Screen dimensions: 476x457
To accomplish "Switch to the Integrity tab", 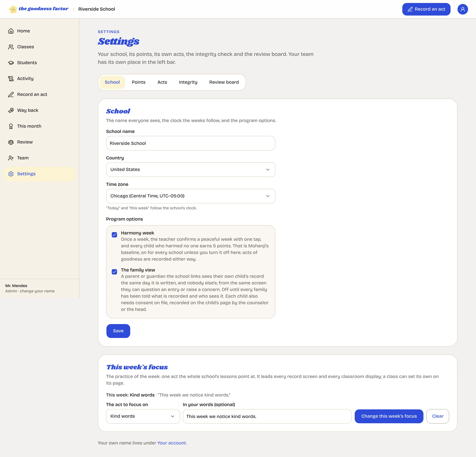I will [188, 82].
